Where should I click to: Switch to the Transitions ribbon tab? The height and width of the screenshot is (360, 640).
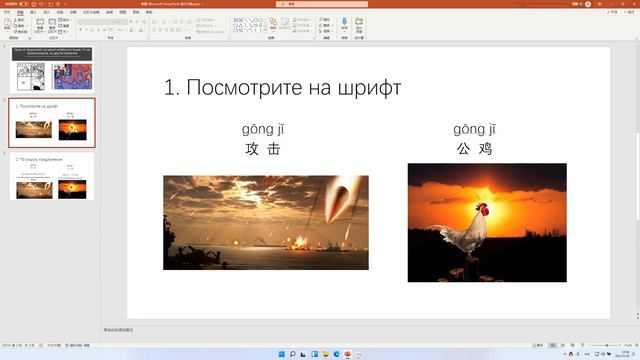point(60,12)
